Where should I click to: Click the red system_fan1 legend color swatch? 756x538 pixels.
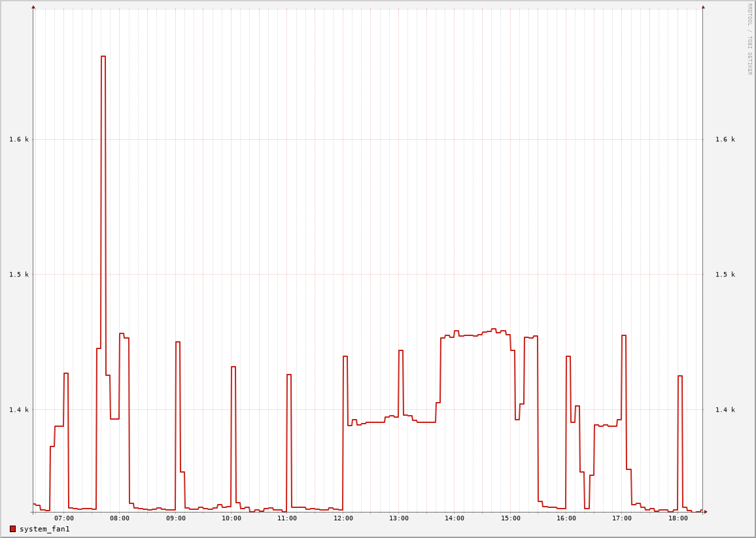coord(12,529)
